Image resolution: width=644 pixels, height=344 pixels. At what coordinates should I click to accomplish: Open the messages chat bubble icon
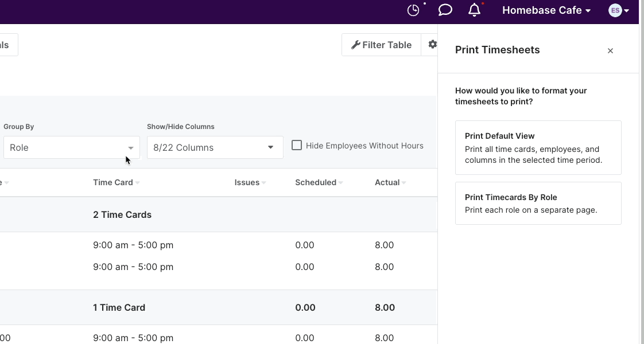click(445, 10)
